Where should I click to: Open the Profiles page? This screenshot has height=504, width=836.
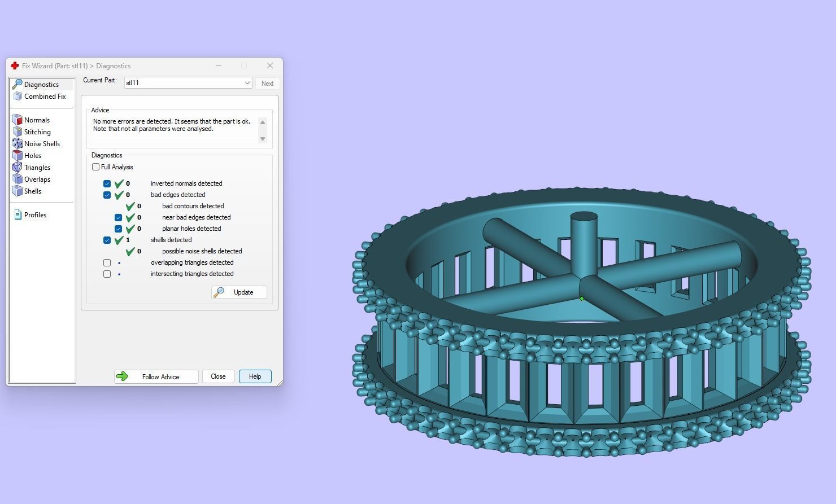coord(35,215)
